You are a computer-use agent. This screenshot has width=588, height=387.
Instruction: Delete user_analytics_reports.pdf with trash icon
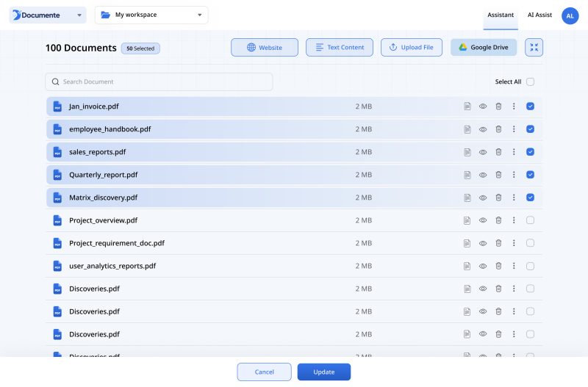click(498, 266)
